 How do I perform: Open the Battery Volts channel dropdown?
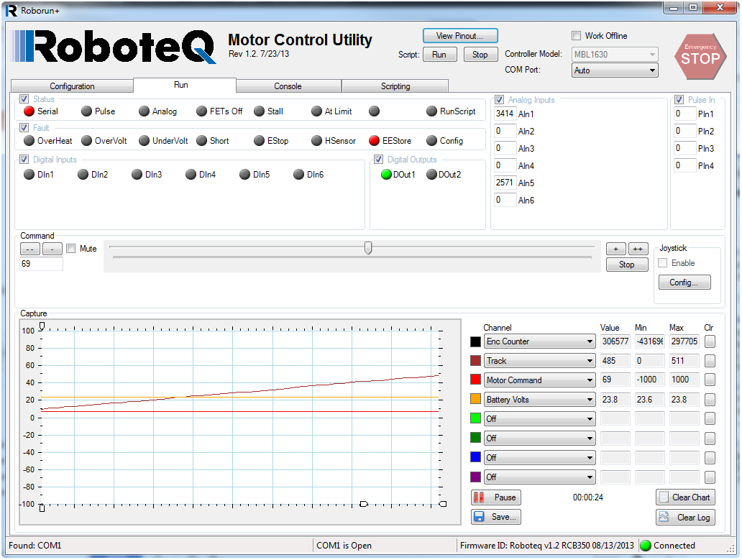[x=539, y=400]
